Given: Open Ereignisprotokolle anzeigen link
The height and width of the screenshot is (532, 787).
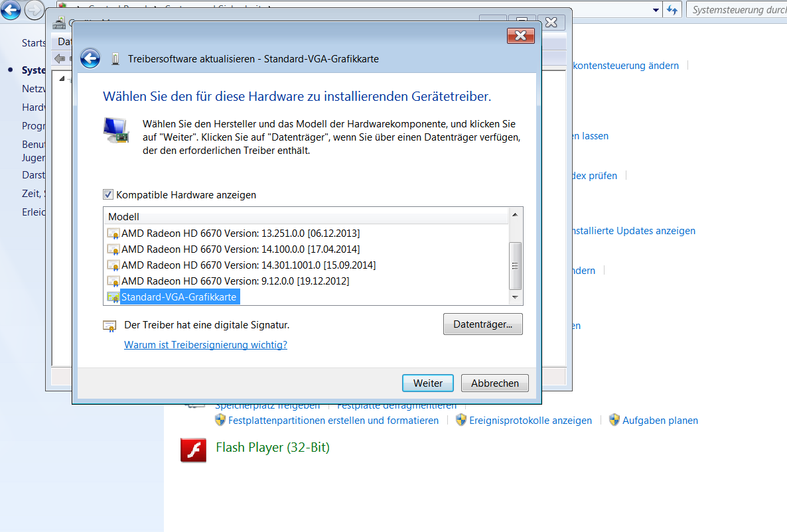Looking at the screenshot, I should click(x=530, y=421).
